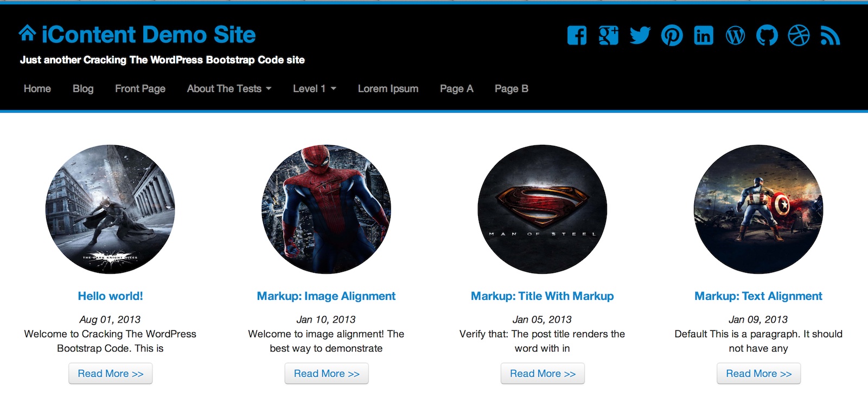
Task: Click the LinkedIn icon
Action: coord(704,36)
